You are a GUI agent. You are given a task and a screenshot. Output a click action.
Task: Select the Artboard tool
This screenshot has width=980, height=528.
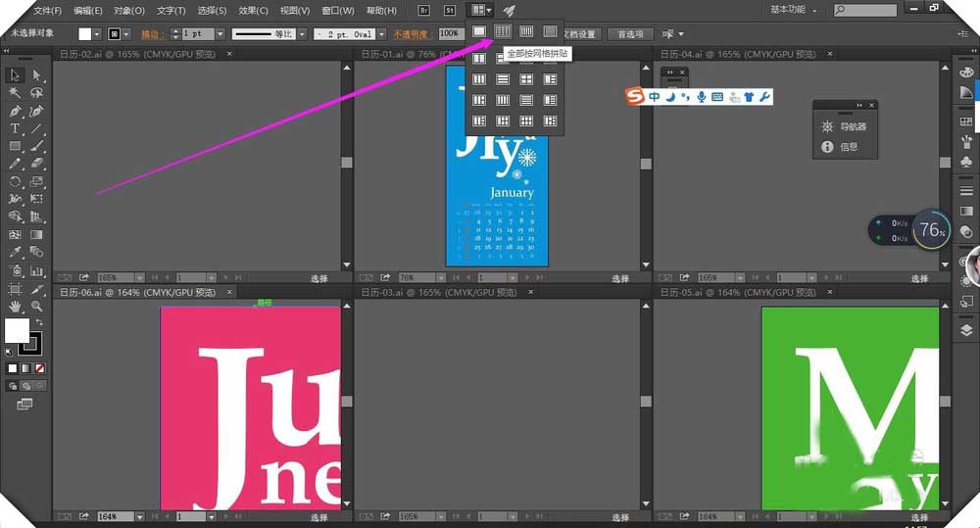[x=15, y=289]
